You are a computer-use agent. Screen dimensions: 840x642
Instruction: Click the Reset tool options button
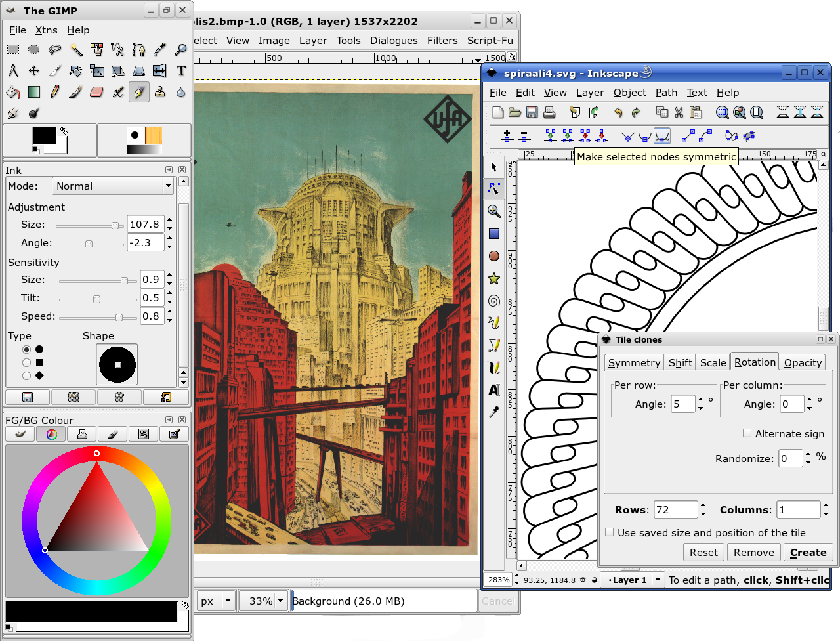pos(165,397)
